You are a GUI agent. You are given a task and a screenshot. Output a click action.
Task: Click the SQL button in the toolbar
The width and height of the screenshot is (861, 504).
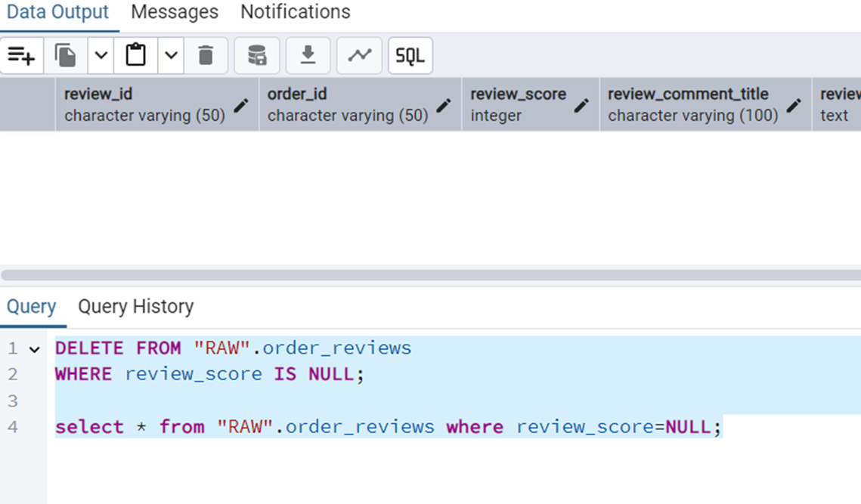410,56
